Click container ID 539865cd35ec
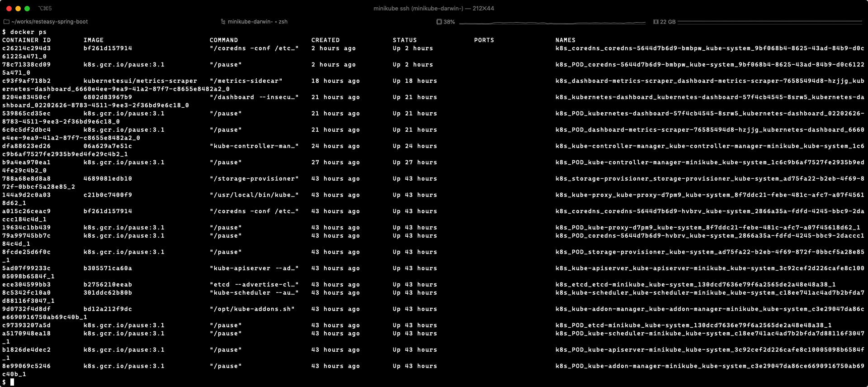Image resolution: width=868 pixels, height=387 pixels. (x=27, y=114)
